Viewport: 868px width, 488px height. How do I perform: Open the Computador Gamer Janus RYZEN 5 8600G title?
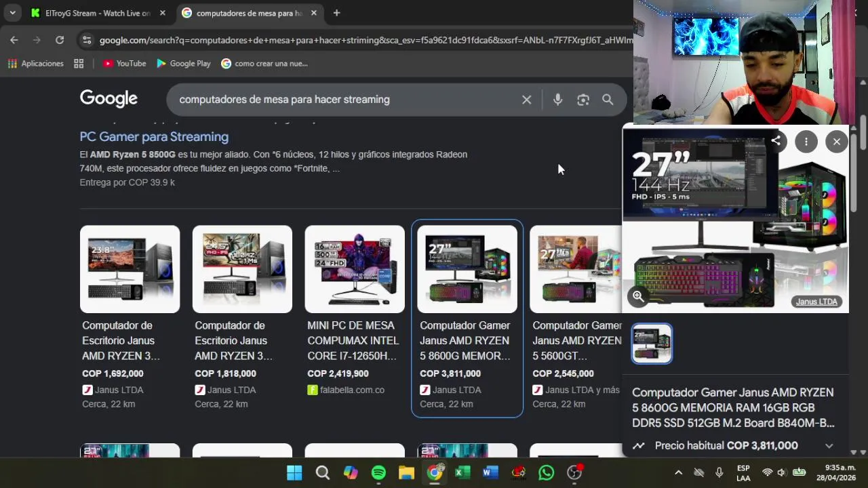click(733, 408)
